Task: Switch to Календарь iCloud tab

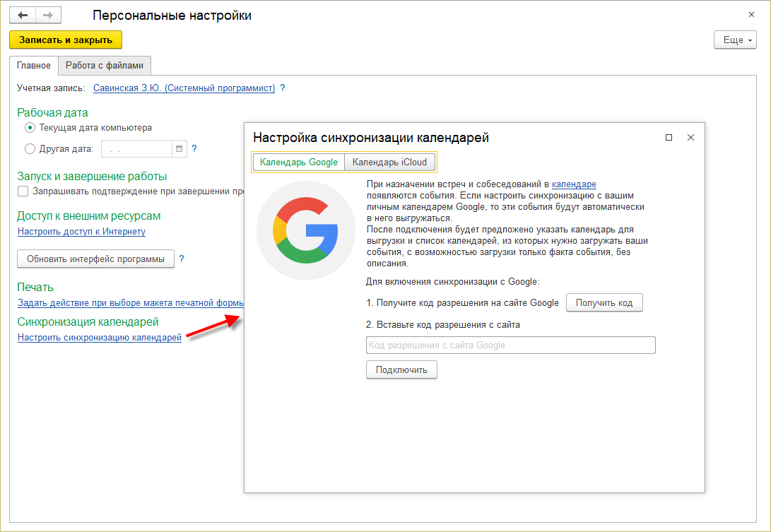Action: pos(389,162)
